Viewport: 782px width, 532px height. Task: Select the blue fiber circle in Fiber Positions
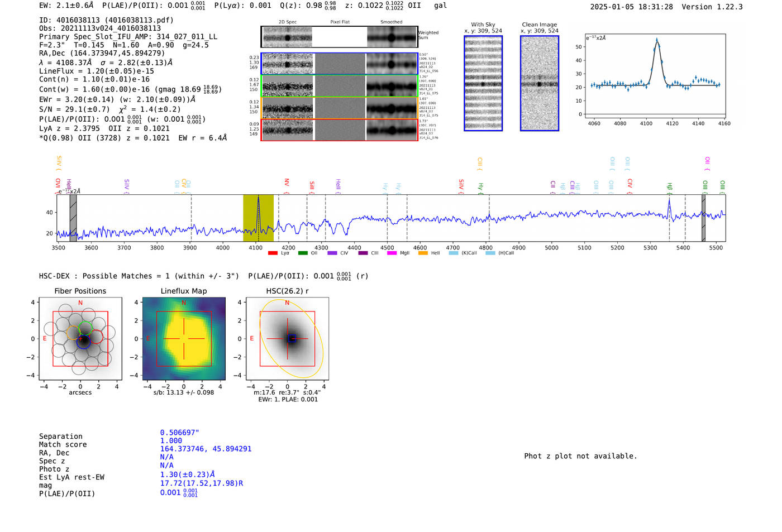pos(83,342)
